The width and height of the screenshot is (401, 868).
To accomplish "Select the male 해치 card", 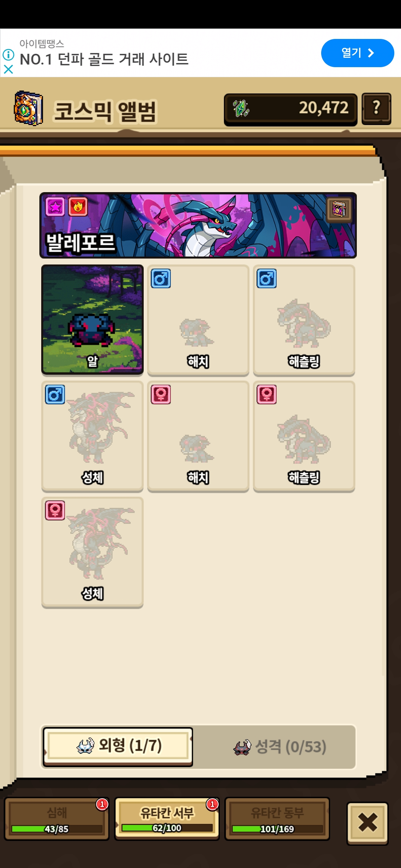I will (x=198, y=320).
